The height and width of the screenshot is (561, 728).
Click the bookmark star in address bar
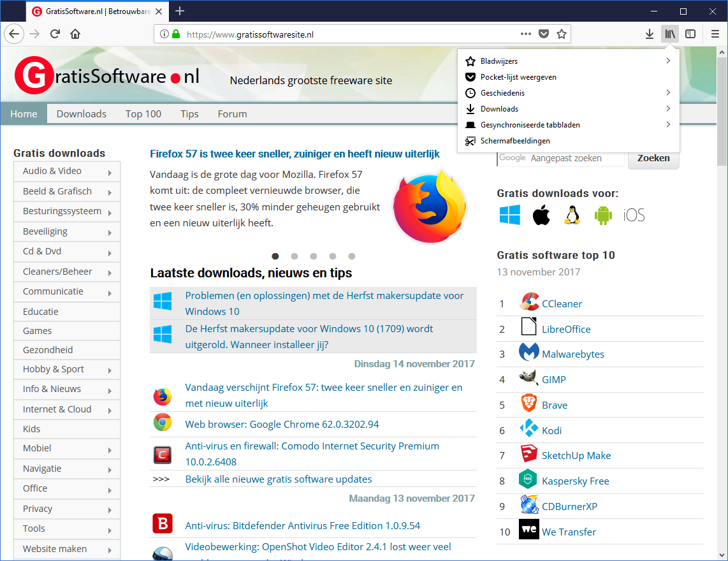pos(561,34)
